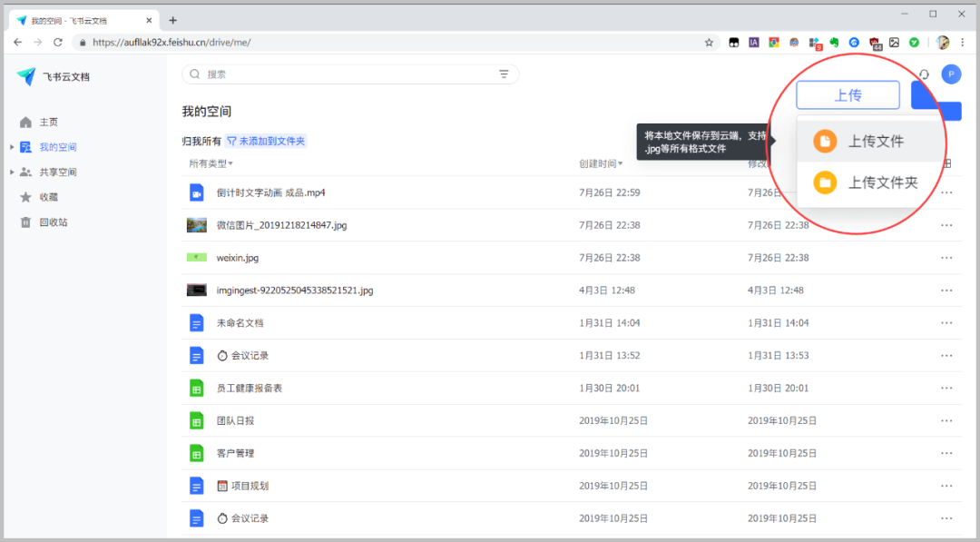Open the 创建时间 sort dropdown
Viewport: 980px width, 542px height.
(x=601, y=163)
